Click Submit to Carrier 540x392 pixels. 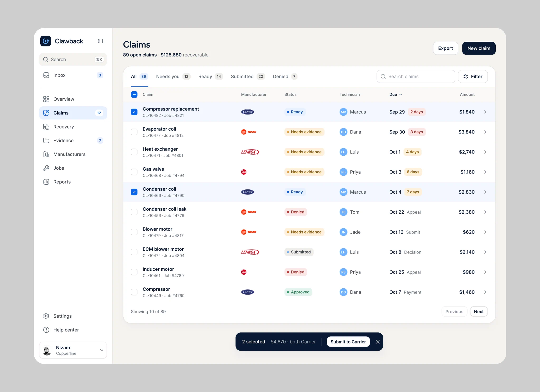[x=348, y=342]
